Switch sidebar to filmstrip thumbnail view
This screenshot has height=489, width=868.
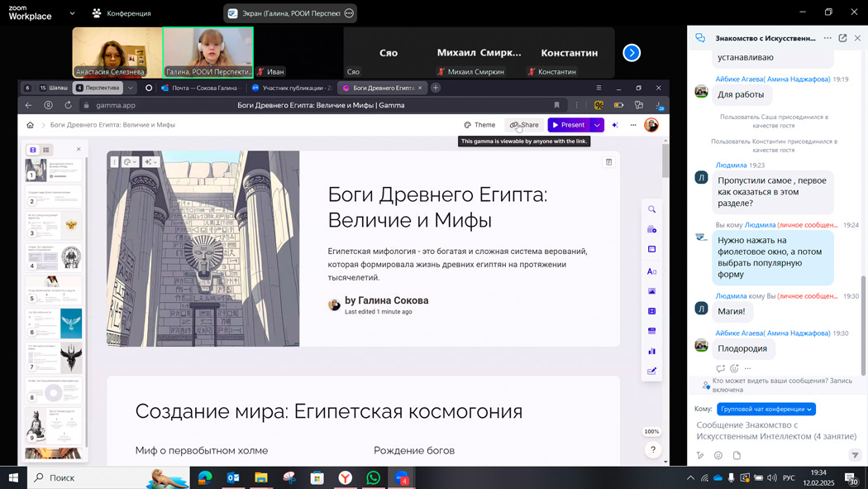pos(33,150)
